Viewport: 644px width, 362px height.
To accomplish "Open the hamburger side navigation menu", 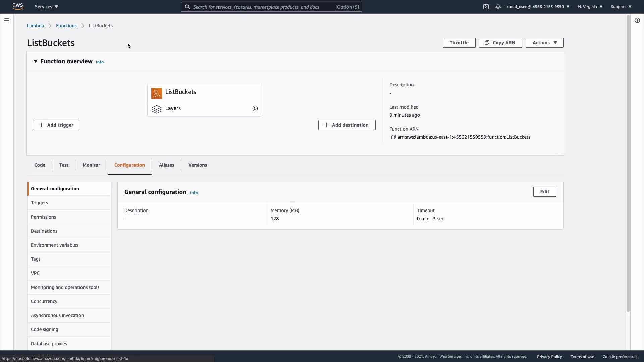I will (x=6, y=20).
